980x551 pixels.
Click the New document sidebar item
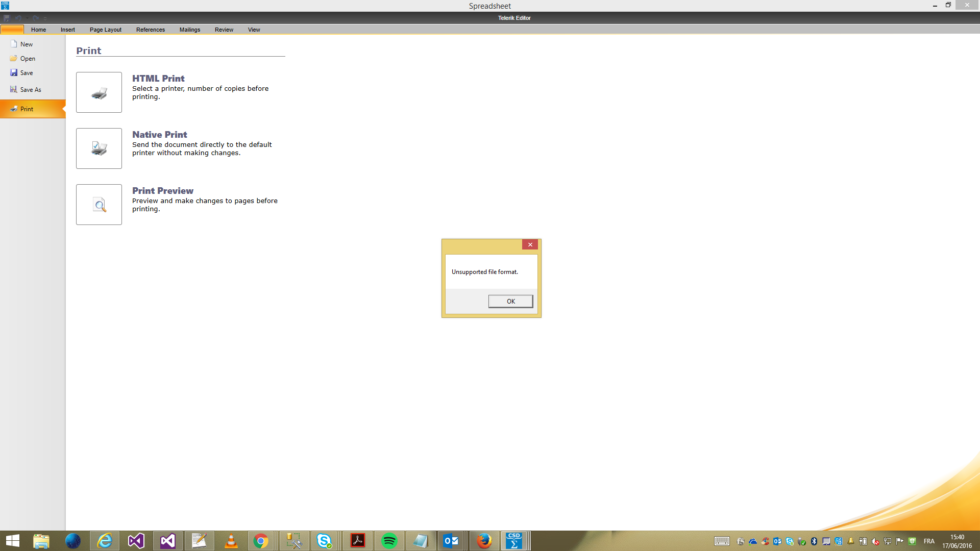[26, 44]
